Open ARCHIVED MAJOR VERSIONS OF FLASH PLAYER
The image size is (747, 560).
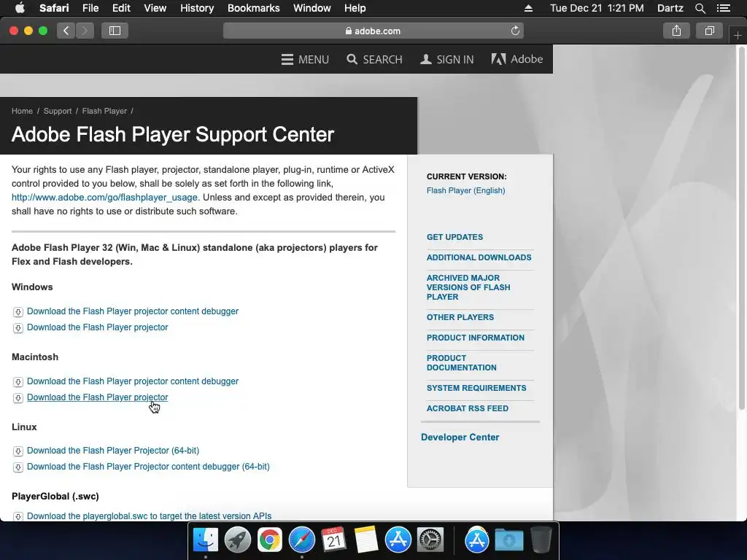(468, 287)
